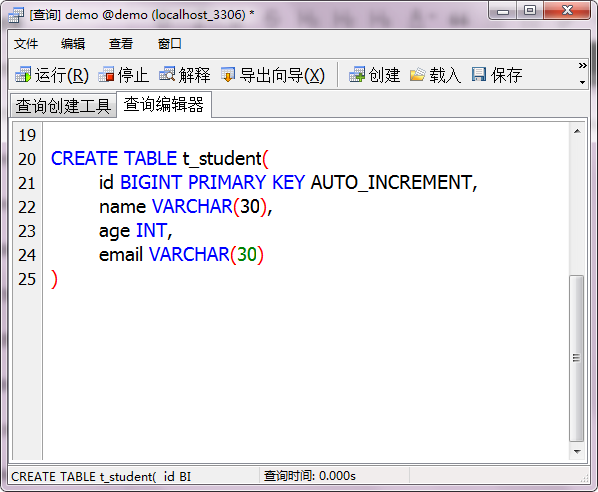This screenshot has width=598, height=492.
Task: Click the status bar SQL preview text
Action: [101, 477]
